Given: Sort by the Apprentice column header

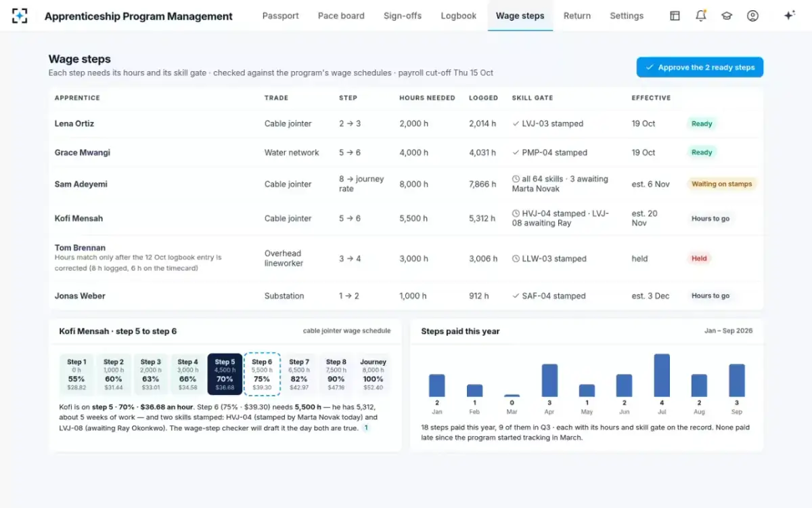Looking at the screenshot, I should tap(77, 98).
